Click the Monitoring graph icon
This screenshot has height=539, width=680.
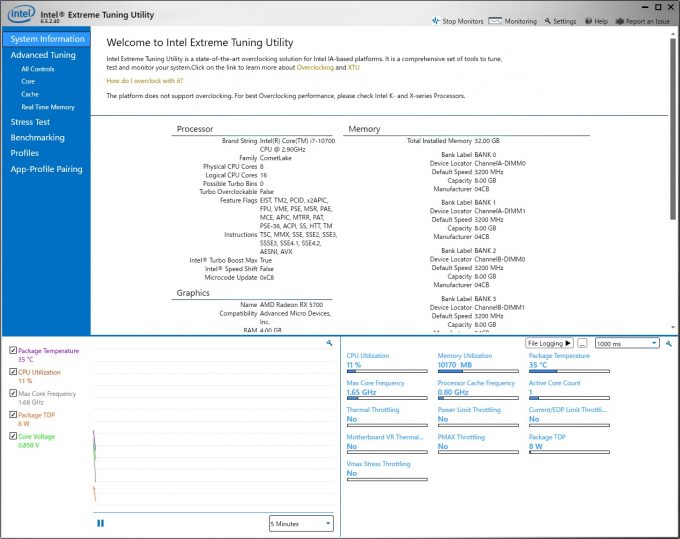click(x=495, y=21)
